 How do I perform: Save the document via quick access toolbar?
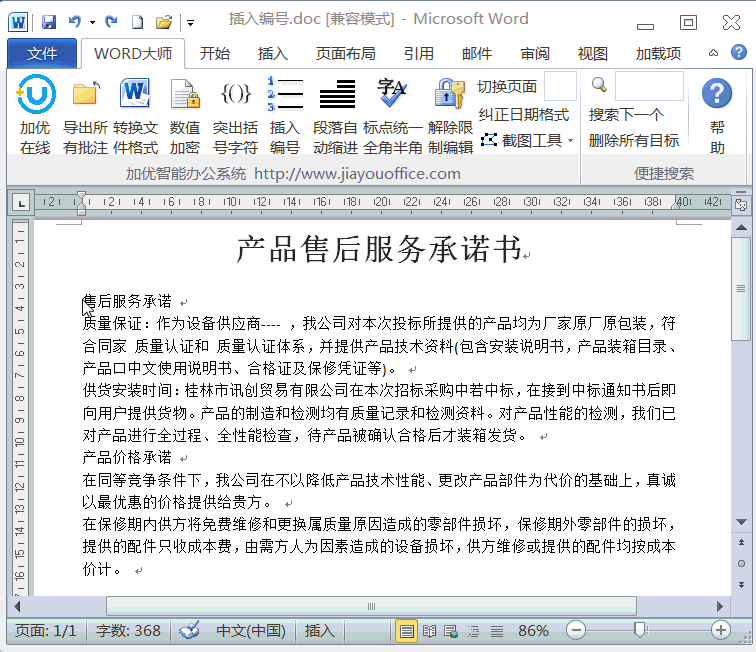click(49, 22)
